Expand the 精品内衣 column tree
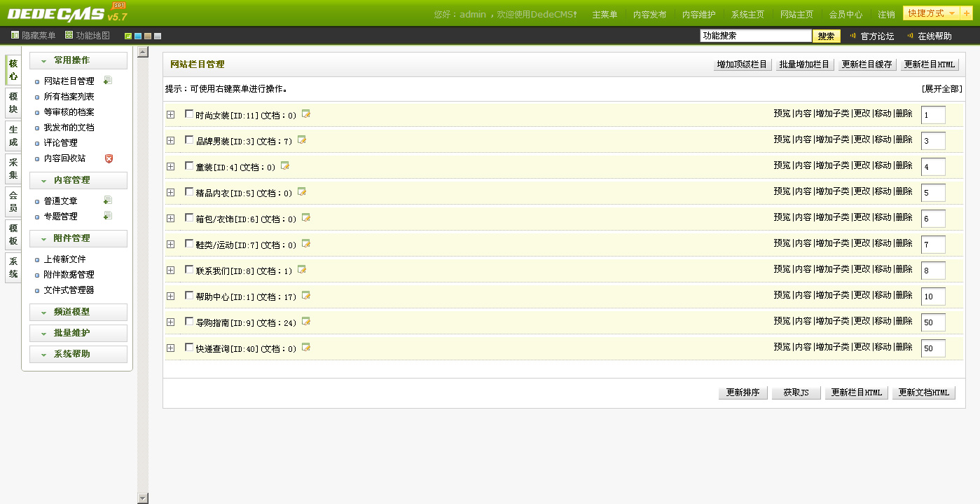 171,192
